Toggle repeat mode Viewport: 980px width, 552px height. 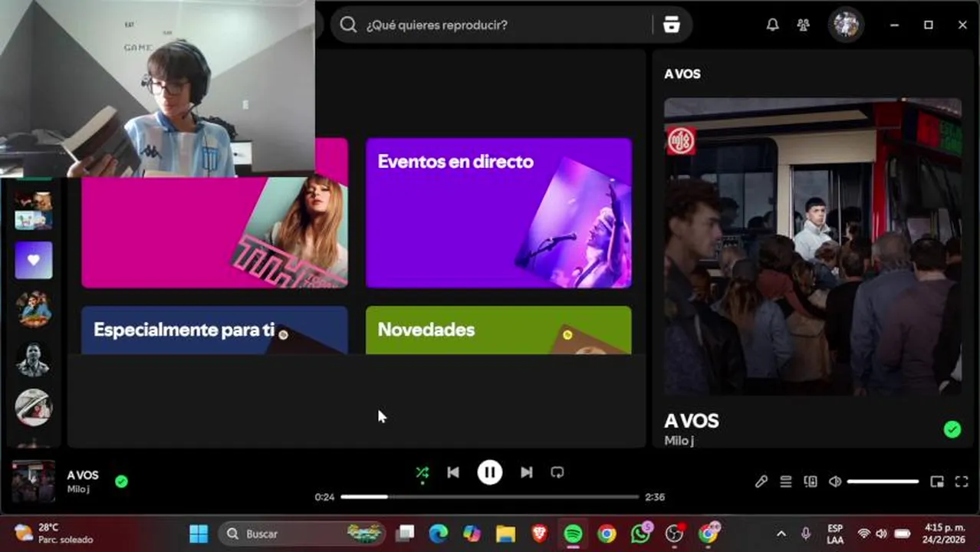click(x=557, y=472)
